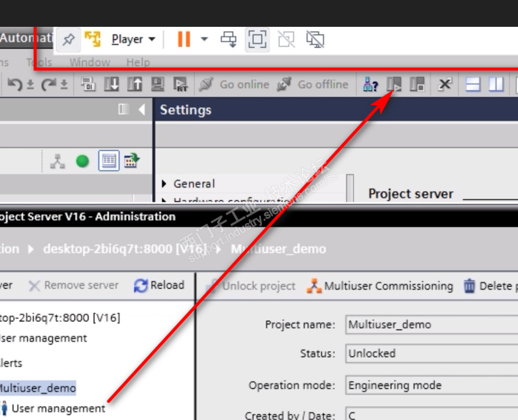Screen dimensions: 518x420
Task: Split editor space horizontally icon
Action: [x=473, y=84]
